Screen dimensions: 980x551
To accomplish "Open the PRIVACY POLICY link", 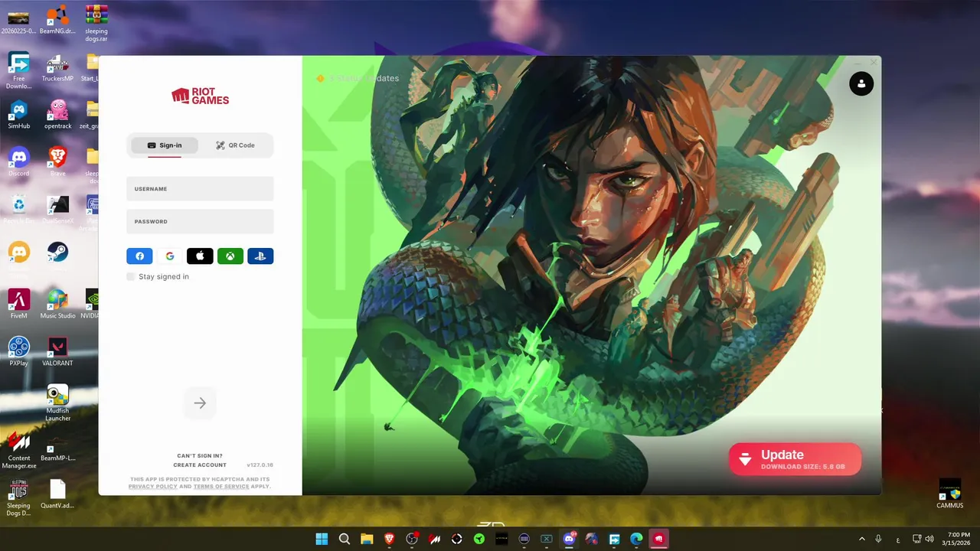I will (152, 486).
